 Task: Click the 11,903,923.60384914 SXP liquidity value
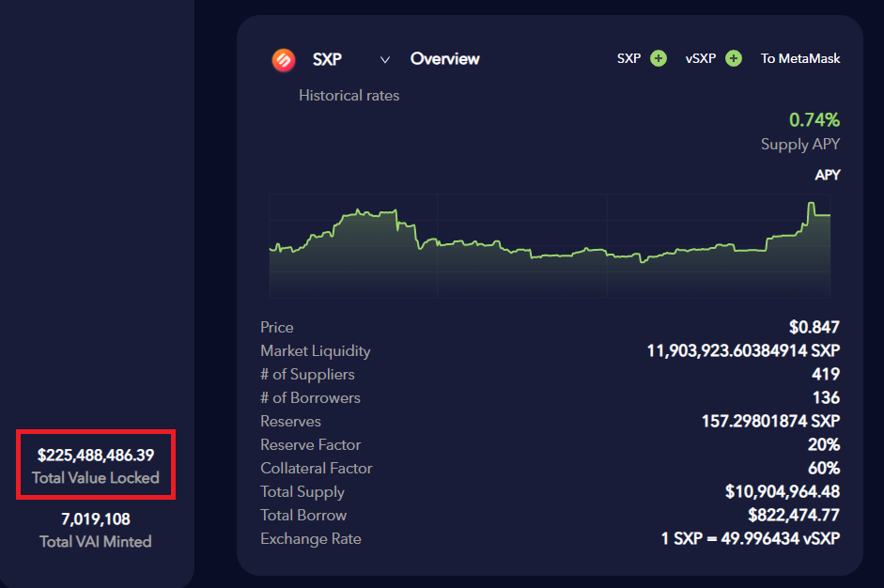(743, 350)
